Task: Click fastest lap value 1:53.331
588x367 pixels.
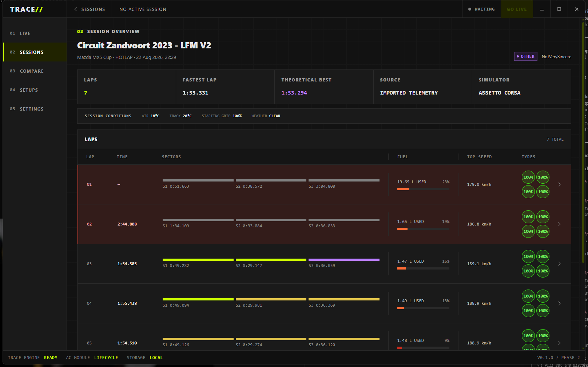Action: [x=195, y=93]
